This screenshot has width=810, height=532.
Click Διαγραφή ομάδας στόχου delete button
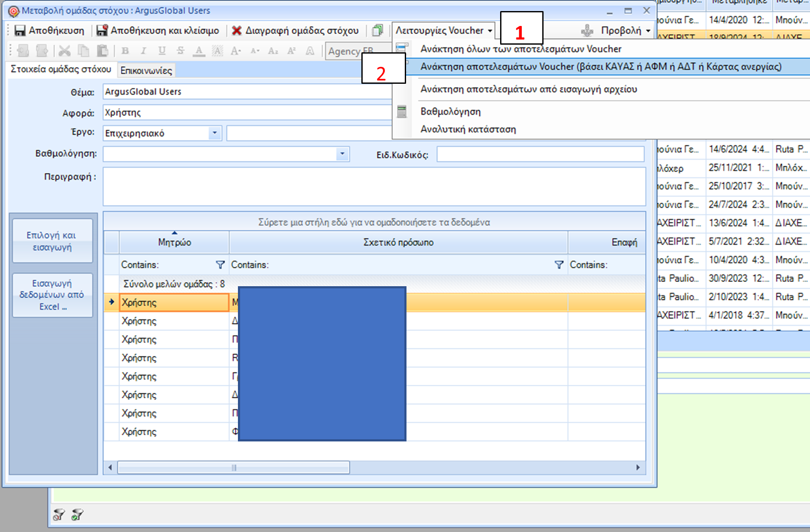coord(295,31)
